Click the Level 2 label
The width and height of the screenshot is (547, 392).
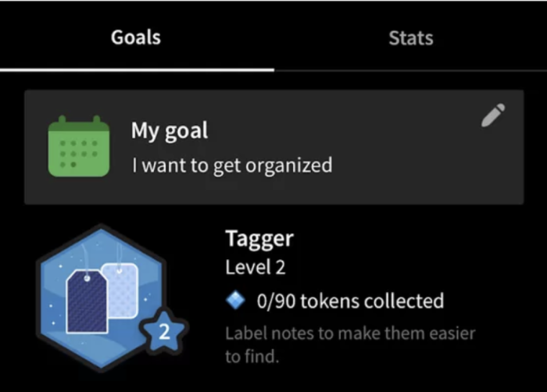click(256, 267)
